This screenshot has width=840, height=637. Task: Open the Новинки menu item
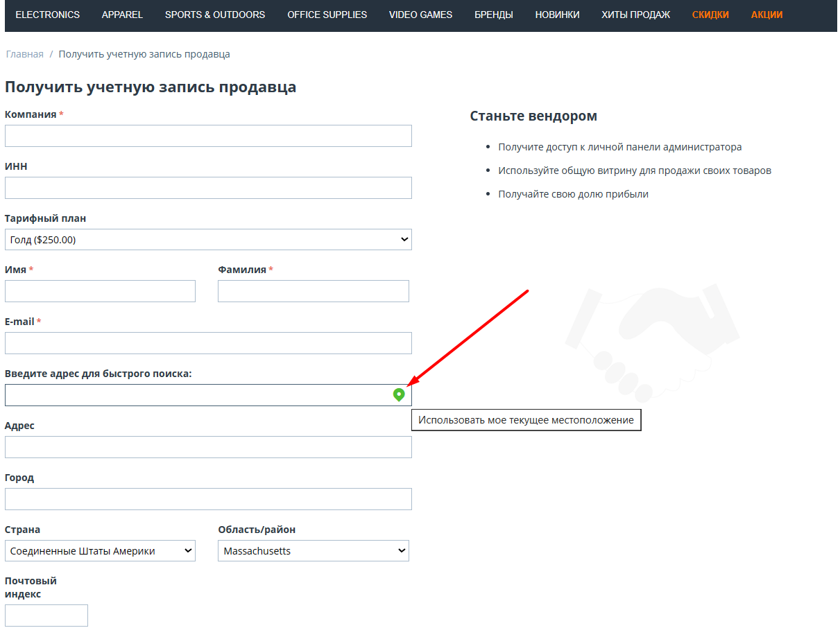(x=558, y=15)
